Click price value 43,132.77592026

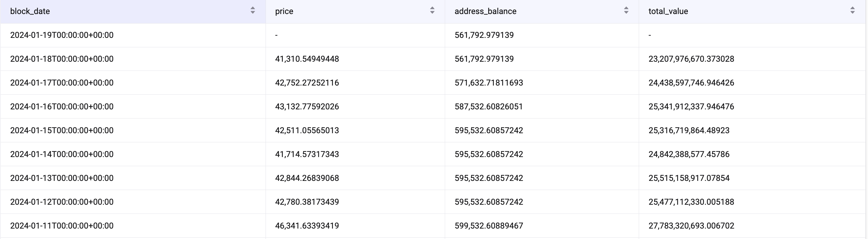pyautogui.click(x=307, y=107)
